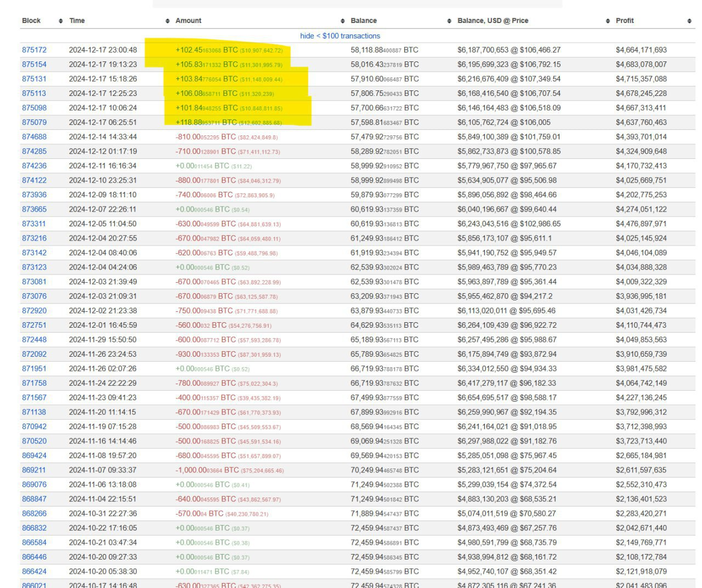Open block 871951 link
Screen dimensions: 702x588
34,369
